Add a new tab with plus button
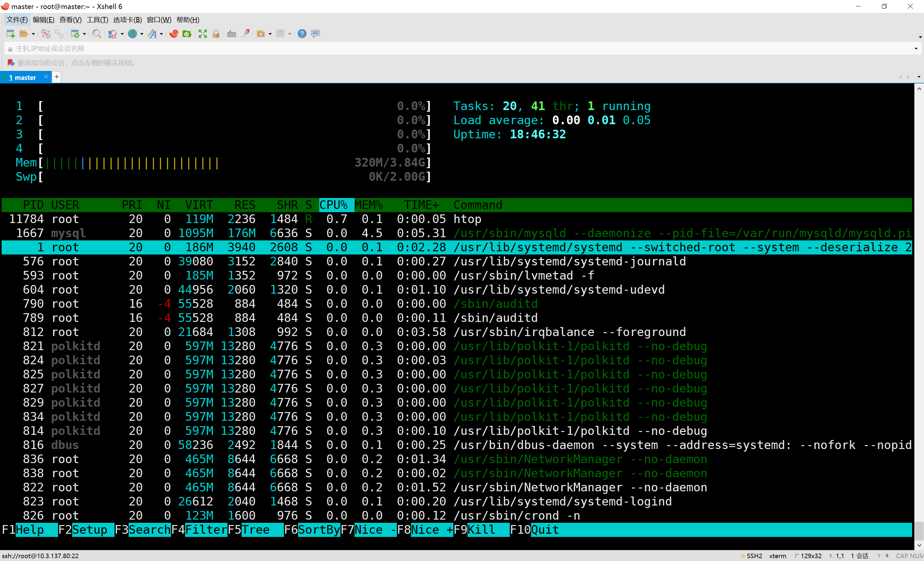This screenshot has width=924, height=561. click(56, 77)
